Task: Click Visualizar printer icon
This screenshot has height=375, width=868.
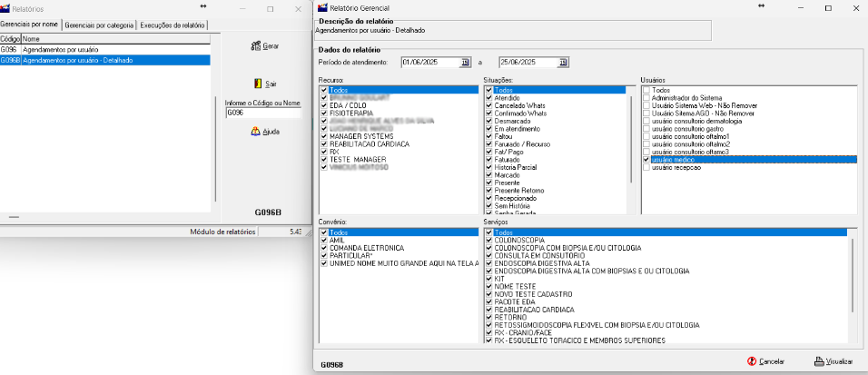Action: tap(819, 361)
